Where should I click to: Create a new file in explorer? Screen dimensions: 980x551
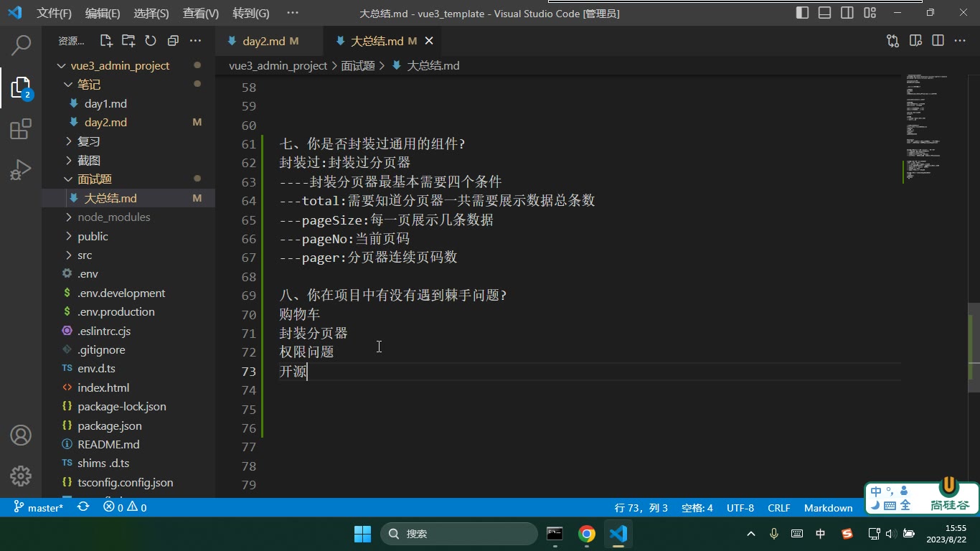click(106, 41)
